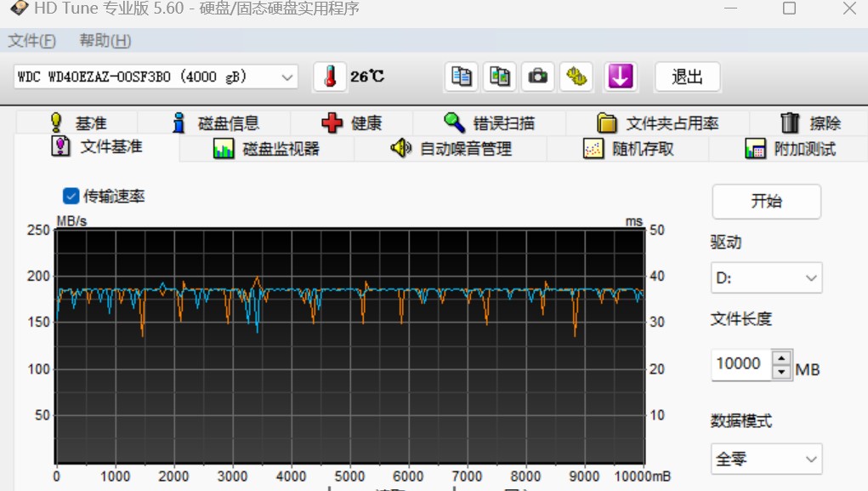Open the 磁盘信息 tab

pos(215,123)
